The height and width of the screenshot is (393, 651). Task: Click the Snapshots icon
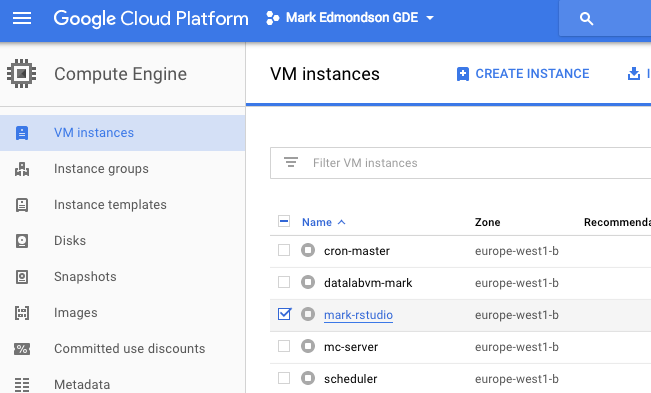coord(22,277)
